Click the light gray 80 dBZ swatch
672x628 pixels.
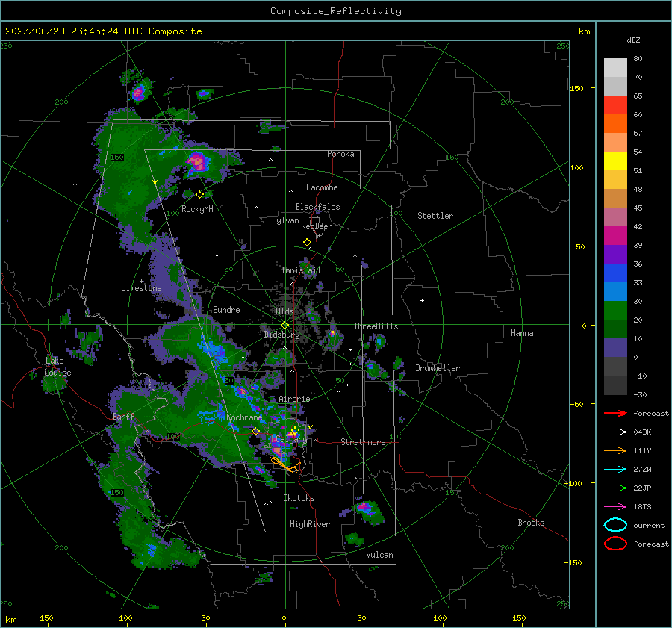tap(615, 68)
